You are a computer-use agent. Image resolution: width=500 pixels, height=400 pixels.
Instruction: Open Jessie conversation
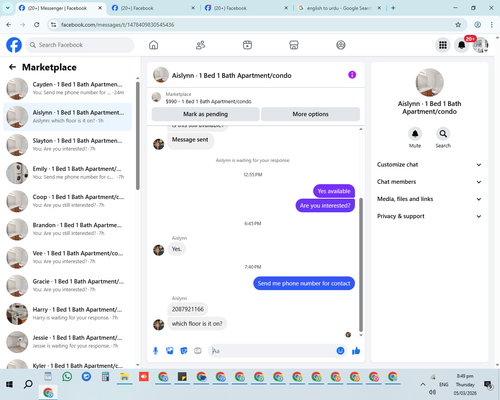pyautogui.click(x=67, y=342)
